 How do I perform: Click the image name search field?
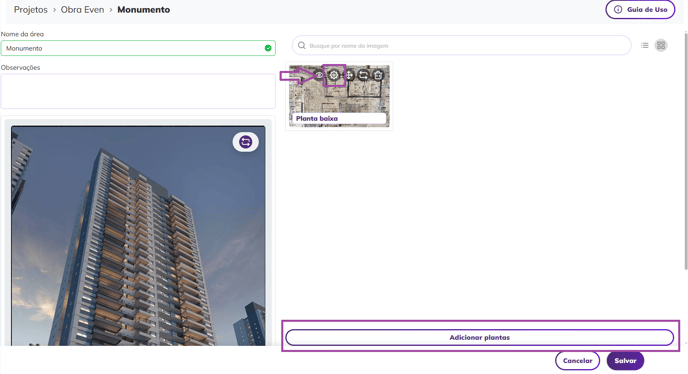point(462,45)
